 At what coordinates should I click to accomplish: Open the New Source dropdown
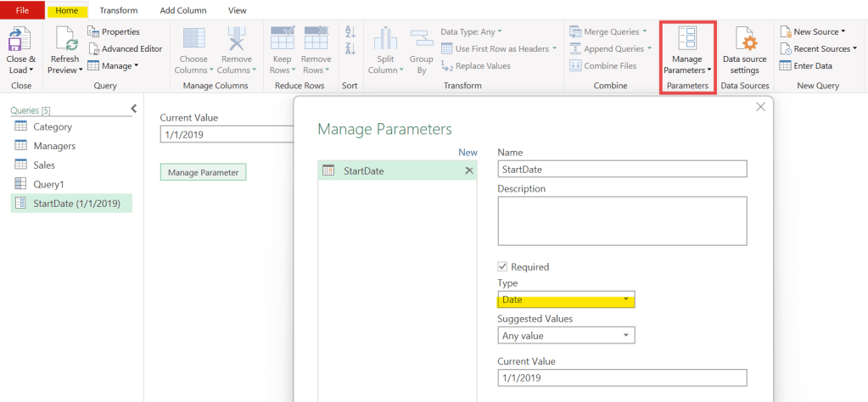tap(818, 31)
